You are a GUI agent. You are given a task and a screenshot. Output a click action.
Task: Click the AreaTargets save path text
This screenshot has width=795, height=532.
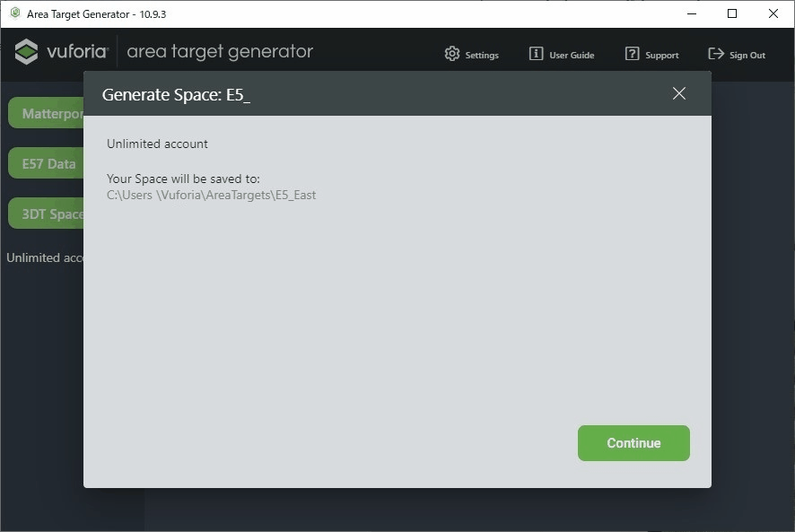tap(211, 195)
